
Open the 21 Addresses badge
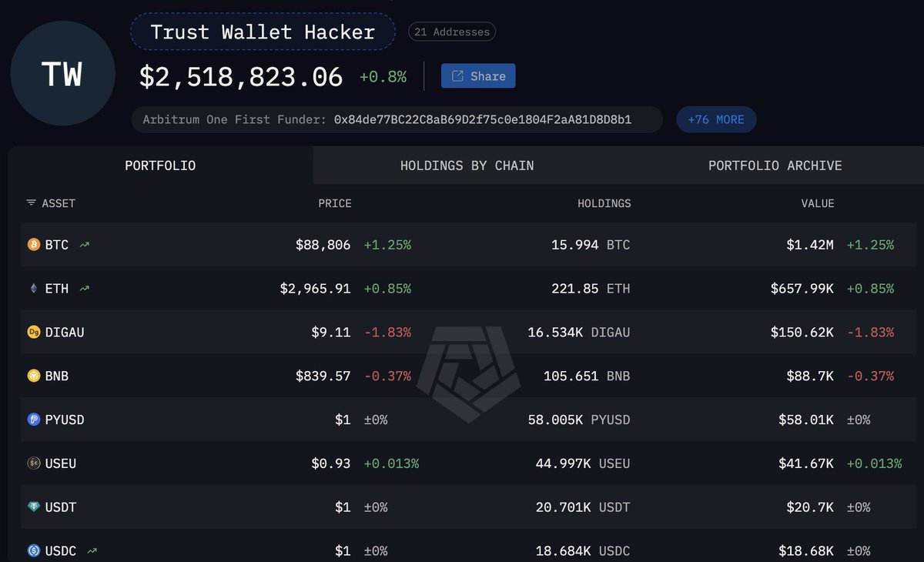[452, 32]
